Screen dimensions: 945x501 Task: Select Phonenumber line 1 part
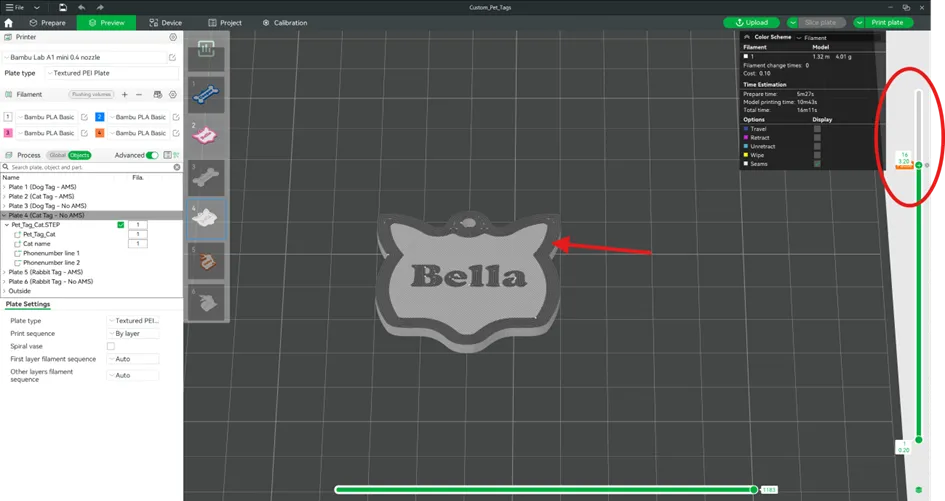(51, 253)
